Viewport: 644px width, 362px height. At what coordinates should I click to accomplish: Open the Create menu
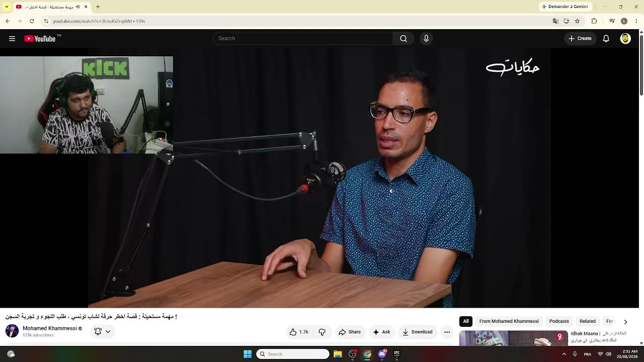580,39
